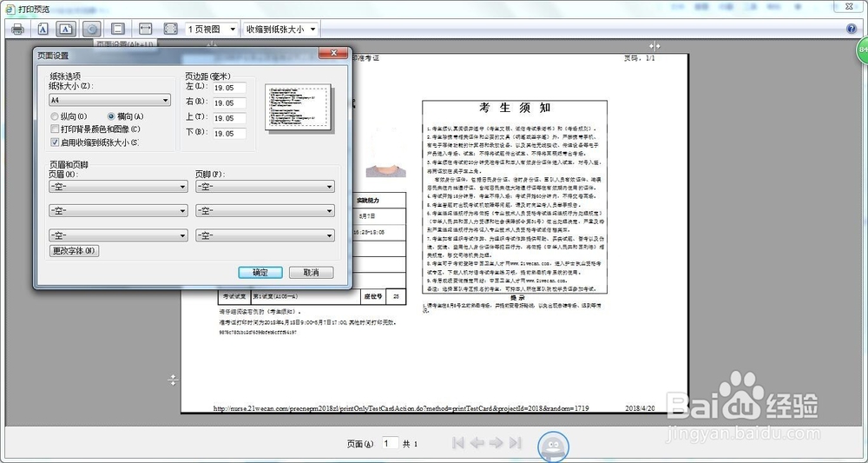Click the page layout preview thumbnail in dialog

[298, 108]
